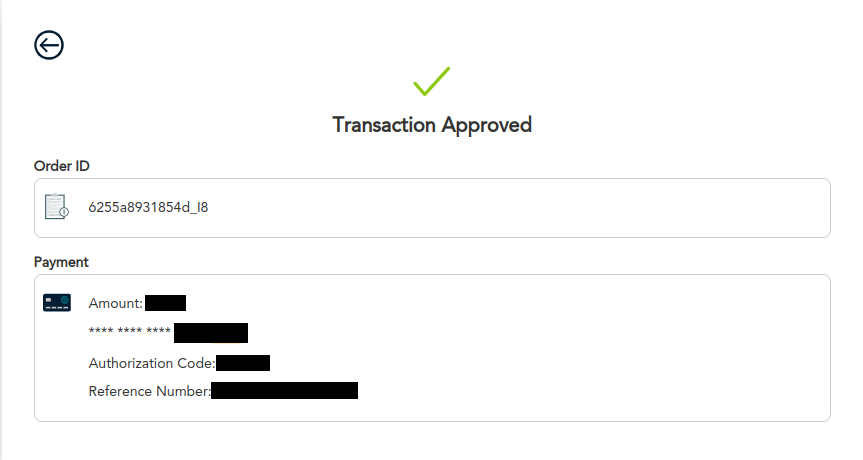Click empty space in the Order ID box

550,208
